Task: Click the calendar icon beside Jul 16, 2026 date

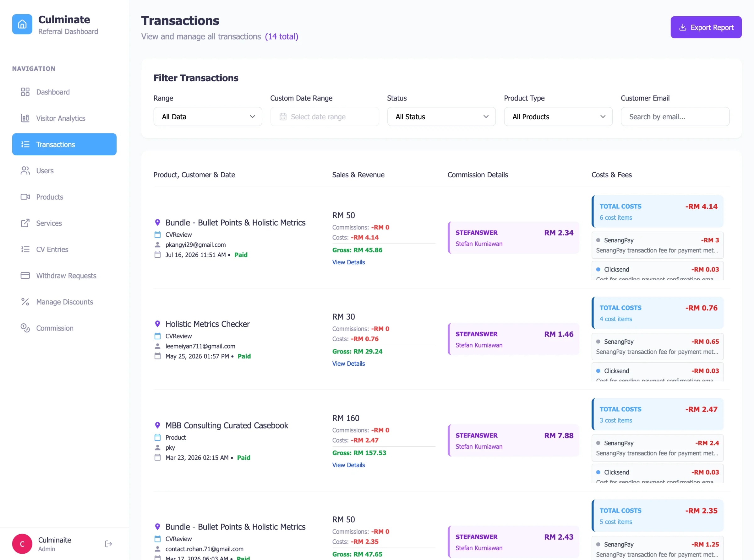Action: click(157, 255)
